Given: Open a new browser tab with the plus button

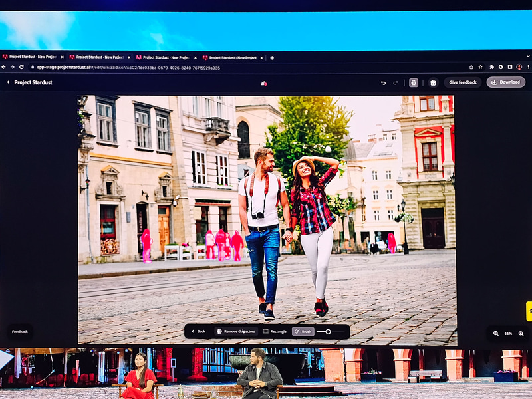Looking at the screenshot, I should coord(272,58).
